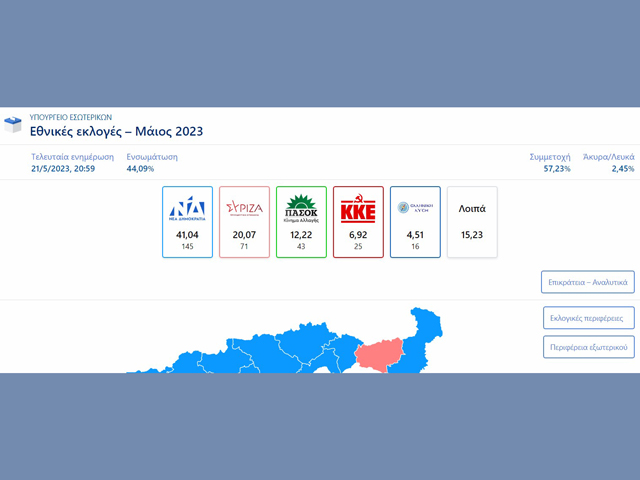The height and width of the screenshot is (480, 640).
Task: Select the Περιφέρεια εξωτερικού button
Action: point(587,348)
